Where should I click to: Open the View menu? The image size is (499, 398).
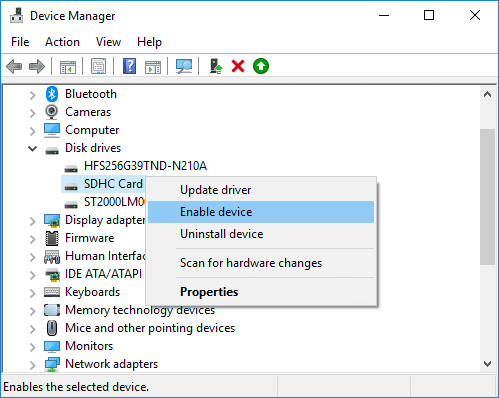(x=108, y=42)
